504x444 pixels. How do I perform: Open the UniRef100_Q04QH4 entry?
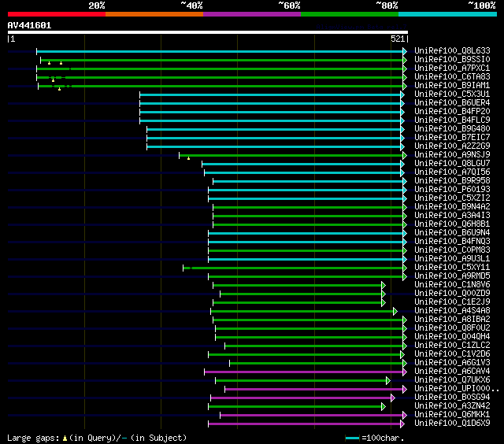coord(452,337)
